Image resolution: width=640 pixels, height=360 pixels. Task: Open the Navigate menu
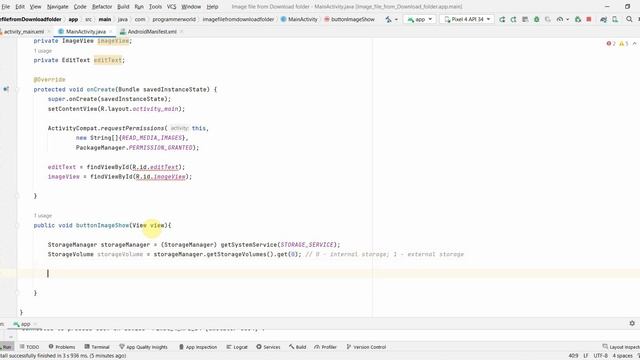pyautogui.click(x=58, y=7)
